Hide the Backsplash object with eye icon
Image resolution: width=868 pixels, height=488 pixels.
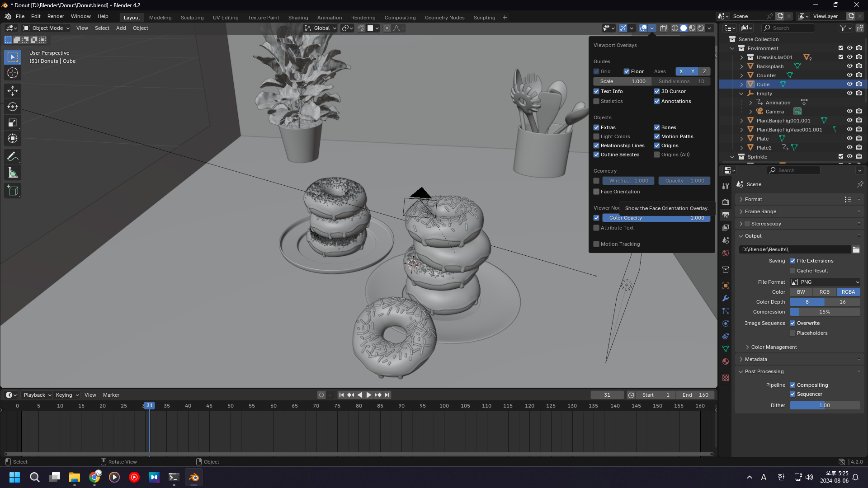[849, 66]
